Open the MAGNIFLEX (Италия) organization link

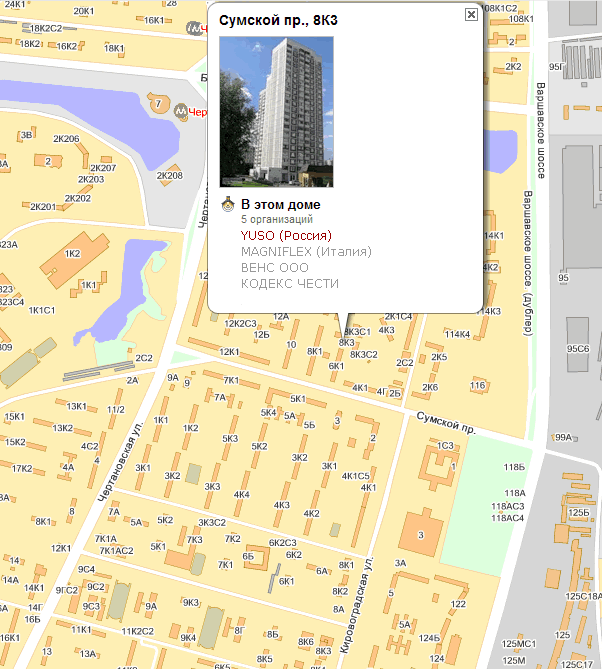[306, 252]
